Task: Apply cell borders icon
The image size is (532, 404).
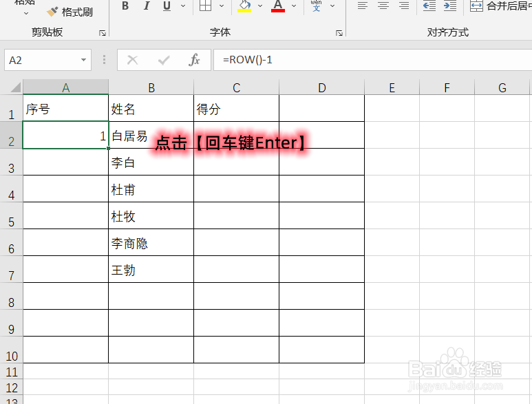Action: [205, 6]
